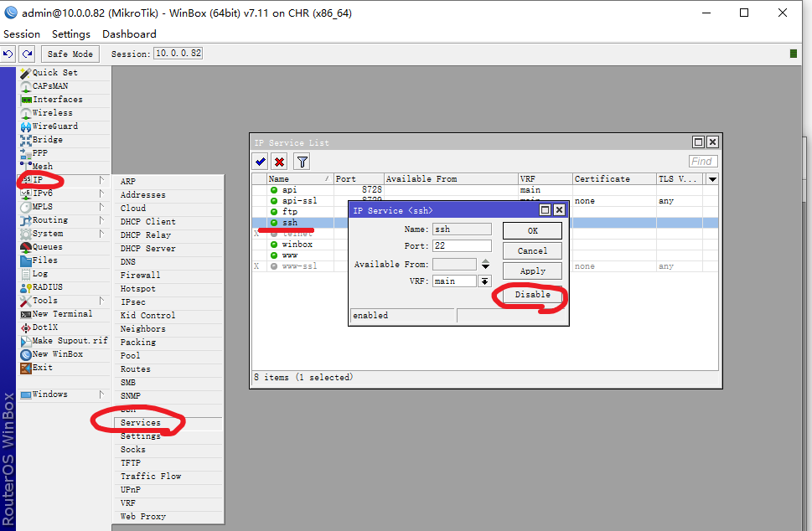This screenshot has height=531, width=812.
Task: Expand the Routing submenu arrow
Action: pyautogui.click(x=101, y=220)
